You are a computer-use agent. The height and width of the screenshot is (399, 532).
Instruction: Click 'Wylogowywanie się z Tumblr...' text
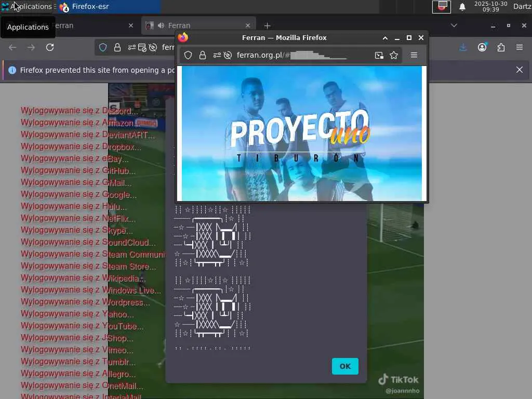78,362
